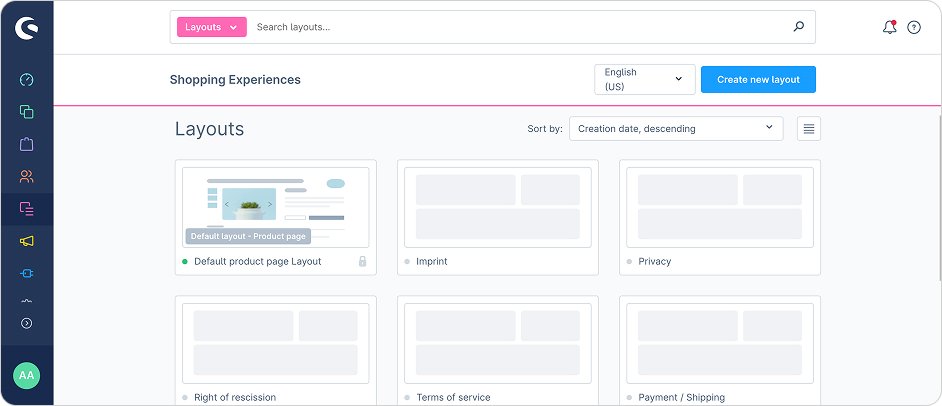Open the Dashboard from the sidebar
Image resolution: width=942 pixels, height=406 pixels.
coord(27,80)
